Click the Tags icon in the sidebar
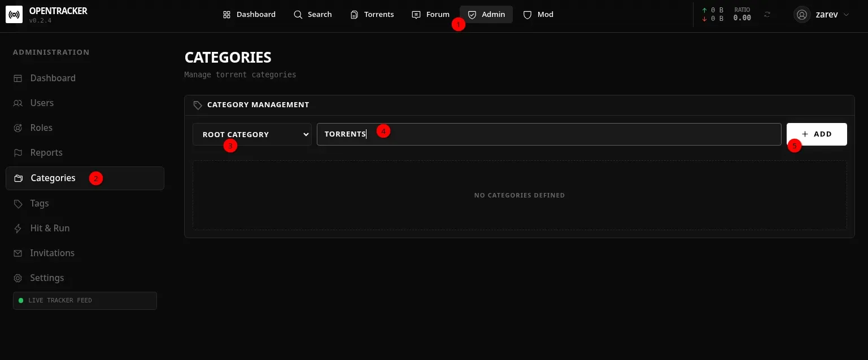868x360 pixels. tap(18, 204)
